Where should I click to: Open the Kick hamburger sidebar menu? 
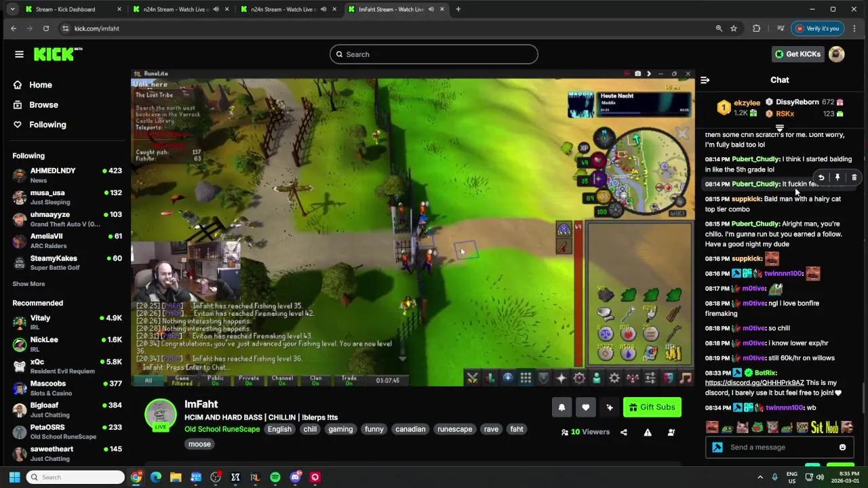pyautogui.click(x=19, y=54)
